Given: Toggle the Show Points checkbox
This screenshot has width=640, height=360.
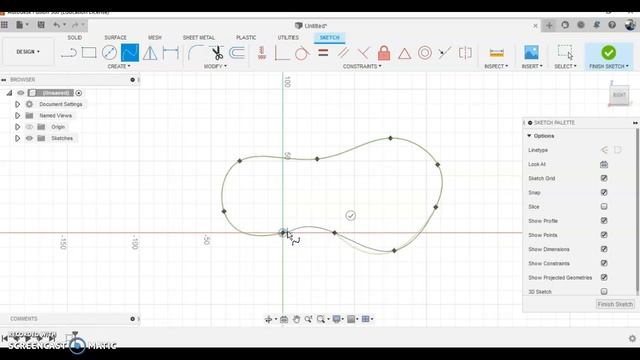Looking at the screenshot, I should tap(604, 235).
